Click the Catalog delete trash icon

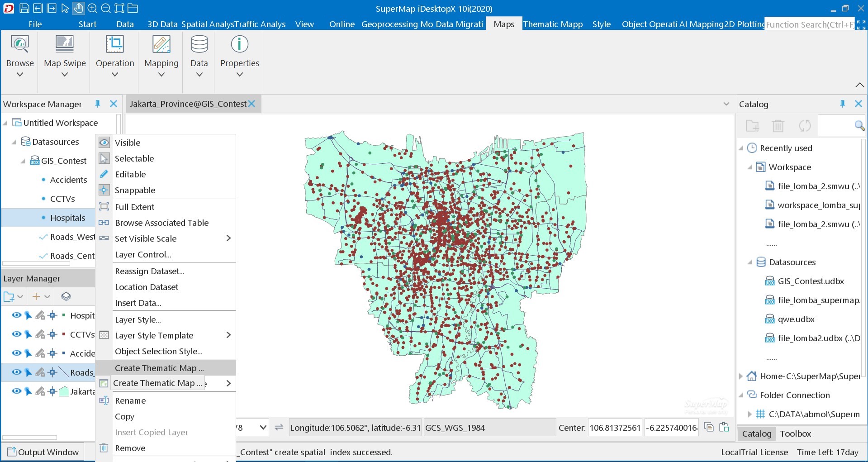click(x=778, y=125)
